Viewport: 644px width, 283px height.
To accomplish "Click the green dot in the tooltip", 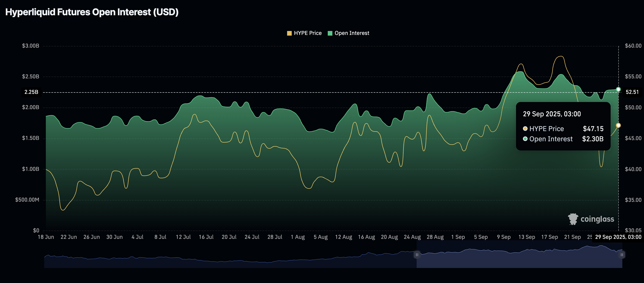I will point(525,139).
